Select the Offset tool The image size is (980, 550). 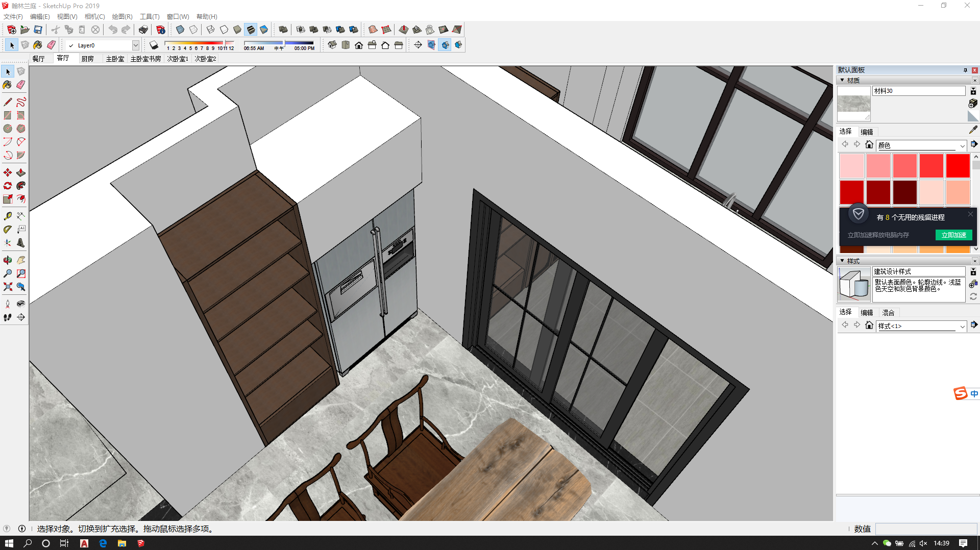tap(21, 199)
